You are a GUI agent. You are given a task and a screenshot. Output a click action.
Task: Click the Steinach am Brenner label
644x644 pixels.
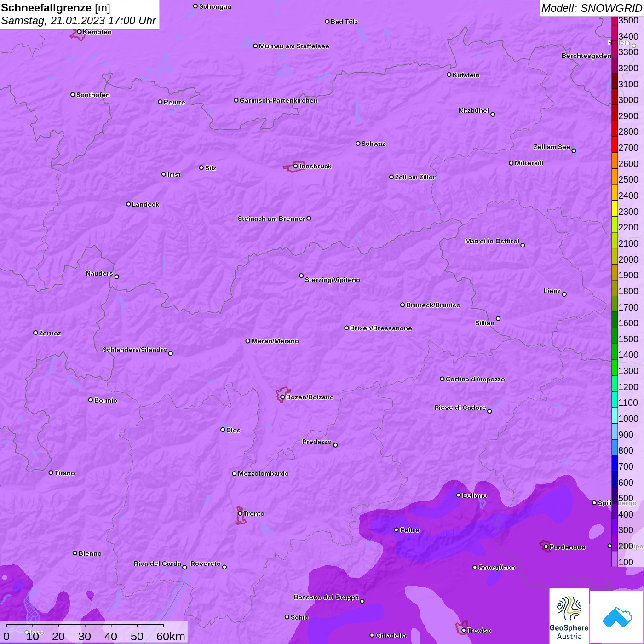click(271, 218)
